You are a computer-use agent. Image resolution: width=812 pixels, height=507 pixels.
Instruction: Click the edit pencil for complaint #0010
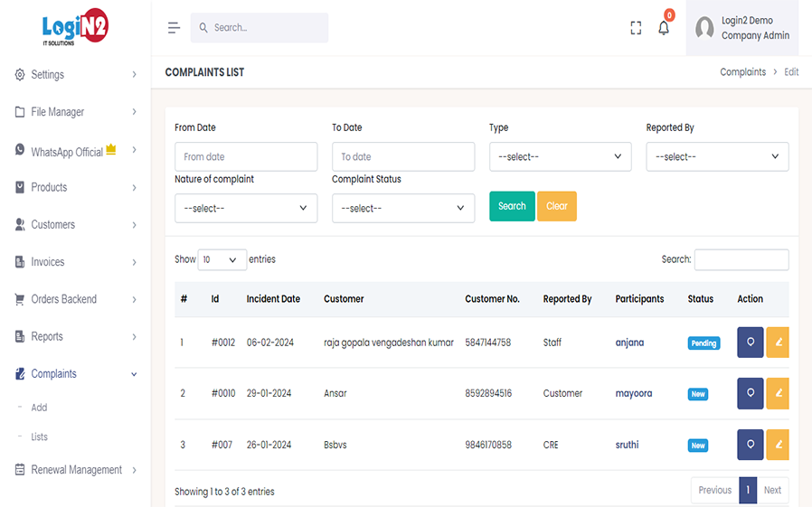pyautogui.click(x=778, y=393)
